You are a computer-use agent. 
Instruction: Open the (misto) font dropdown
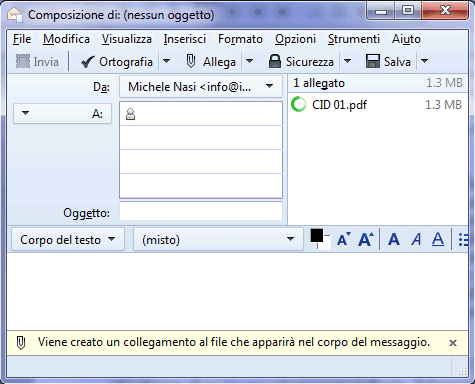pos(218,240)
